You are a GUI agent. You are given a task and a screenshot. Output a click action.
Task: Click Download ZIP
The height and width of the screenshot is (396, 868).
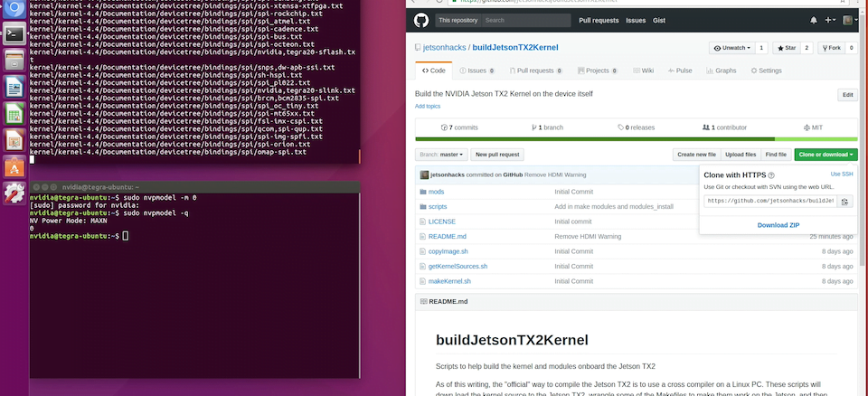point(778,225)
